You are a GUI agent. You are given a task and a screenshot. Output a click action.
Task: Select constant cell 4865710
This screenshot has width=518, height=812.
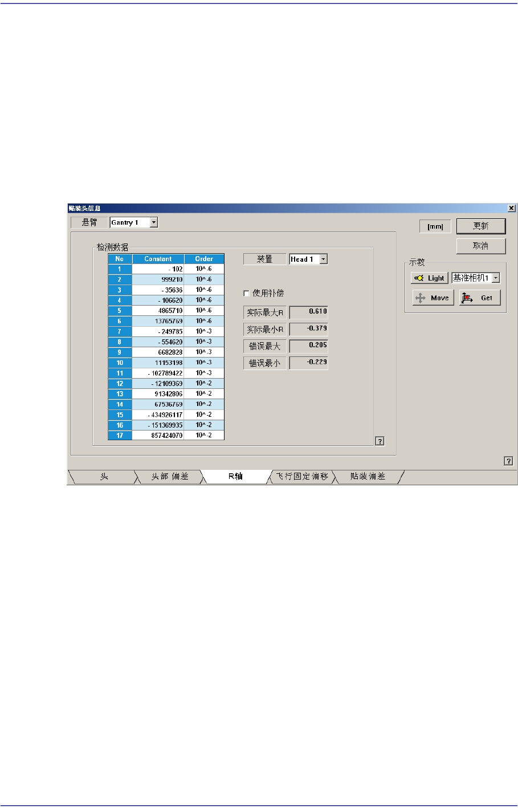point(158,311)
